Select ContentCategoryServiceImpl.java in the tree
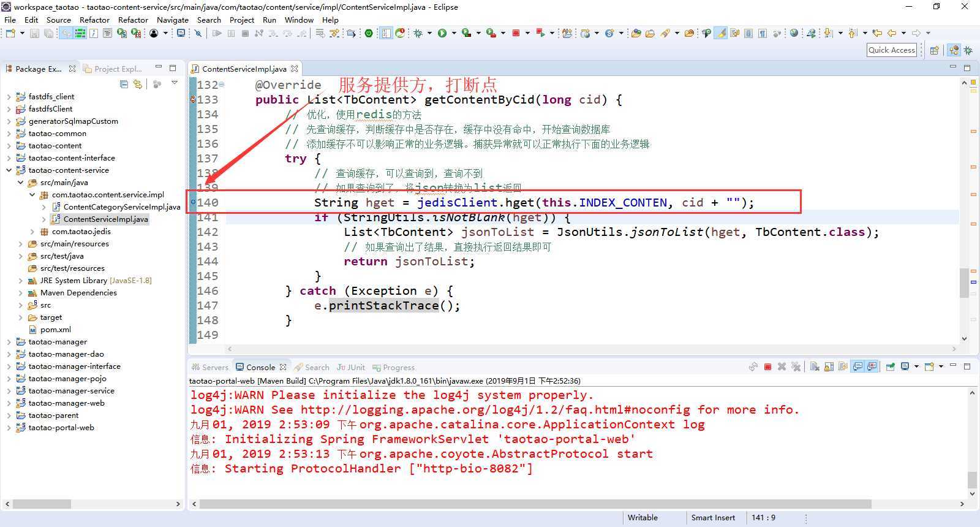 [x=122, y=207]
